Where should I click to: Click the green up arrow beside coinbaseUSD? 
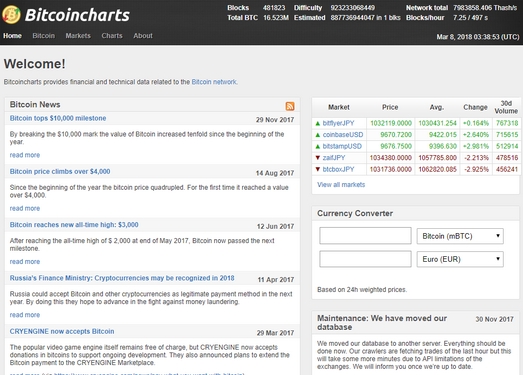pos(318,135)
